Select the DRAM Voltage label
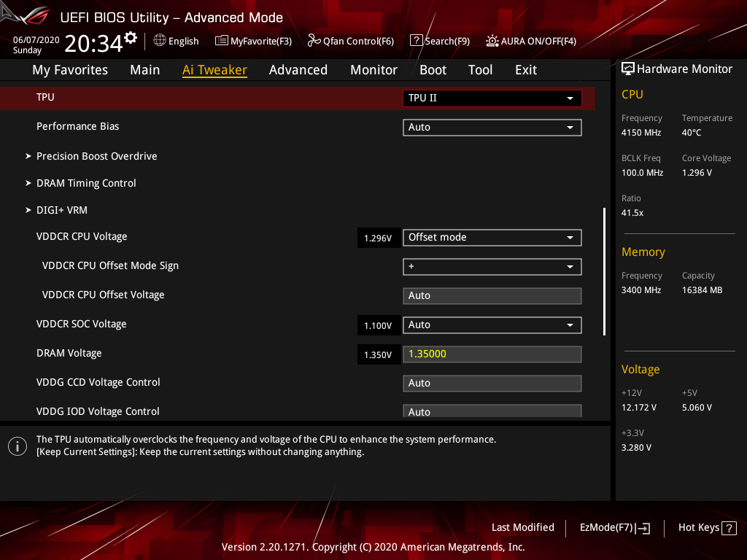747x560 pixels. coord(69,353)
